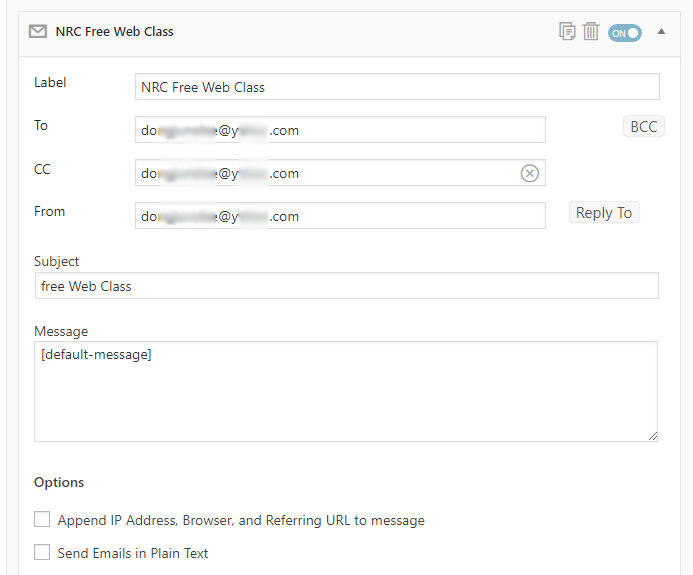The image size is (693, 575).
Task: Focus the Label text field
Action: [397, 87]
